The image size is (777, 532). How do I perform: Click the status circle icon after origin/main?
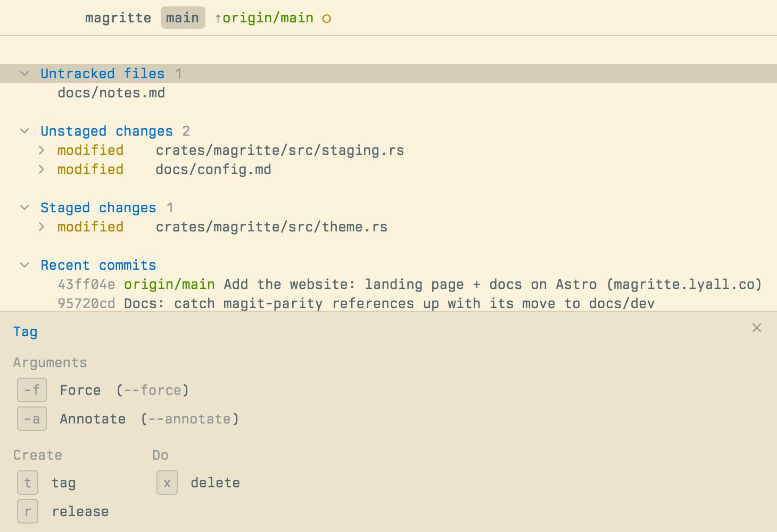pyautogui.click(x=327, y=19)
